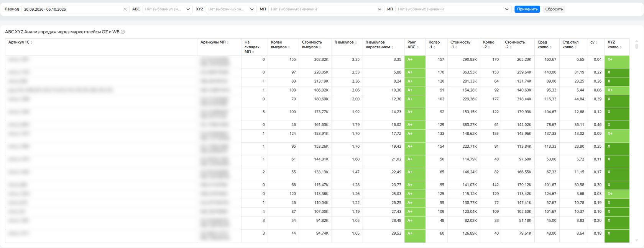Sort by XYZ колво column icon
This screenshot has width=644, height=248.
[621, 47]
